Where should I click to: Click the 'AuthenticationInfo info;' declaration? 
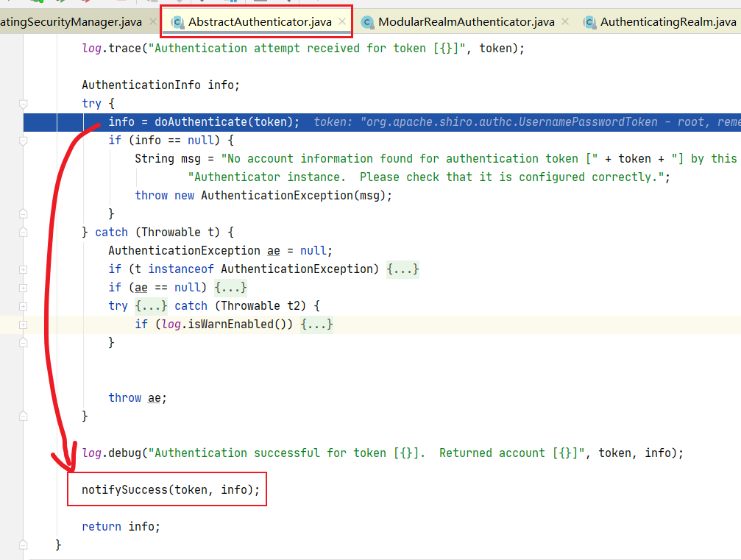coord(160,85)
